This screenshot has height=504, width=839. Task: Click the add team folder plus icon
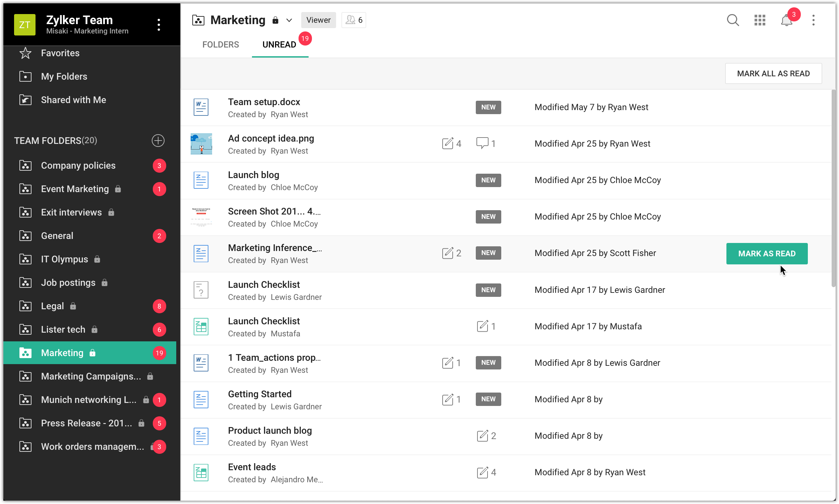(x=158, y=141)
